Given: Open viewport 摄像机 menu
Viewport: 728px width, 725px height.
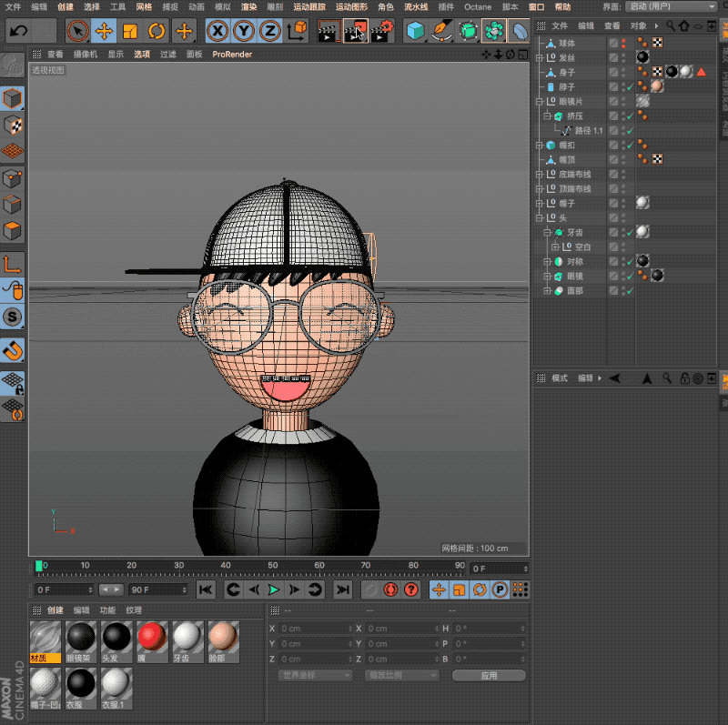Looking at the screenshot, I should pos(86,55).
